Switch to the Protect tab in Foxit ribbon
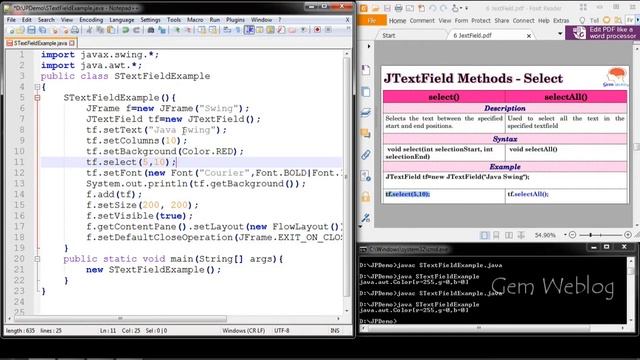The width and height of the screenshot is (640, 360). pos(481,20)
